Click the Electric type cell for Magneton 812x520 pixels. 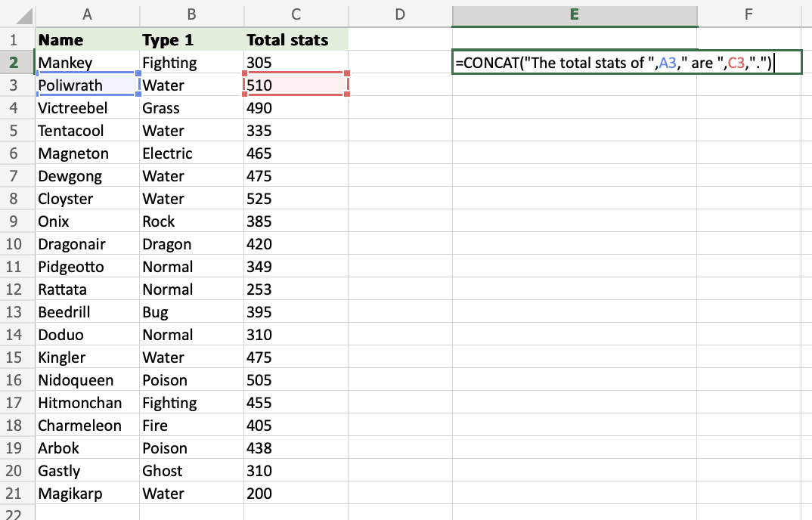[x=191, y=153]
